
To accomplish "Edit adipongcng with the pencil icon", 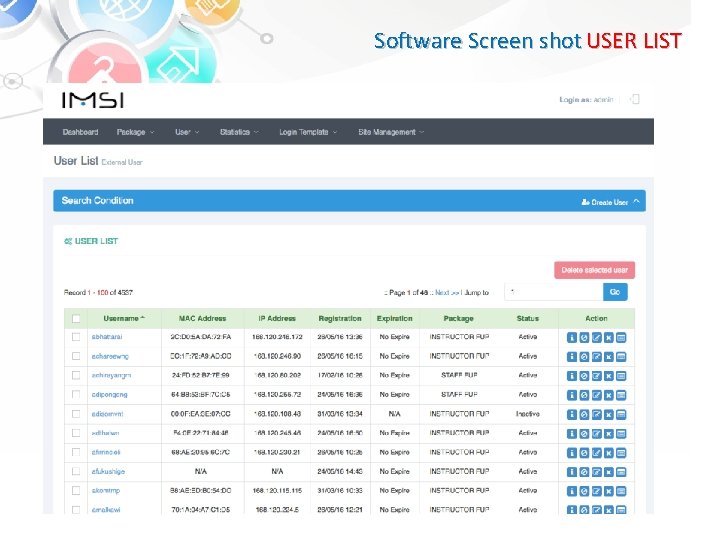I will click(x=596, y=395).
